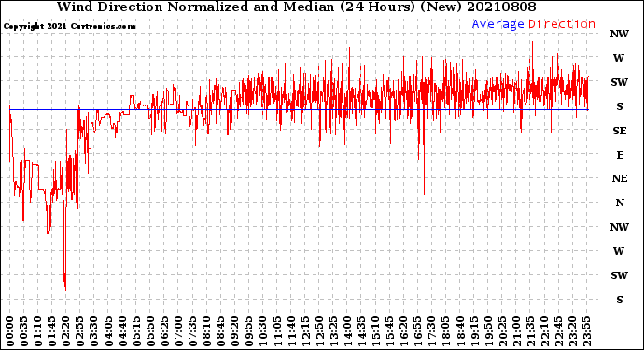Click the 04:40 time axis label
Viewport: 644px width, 350px height.
(x=122, y=331)
